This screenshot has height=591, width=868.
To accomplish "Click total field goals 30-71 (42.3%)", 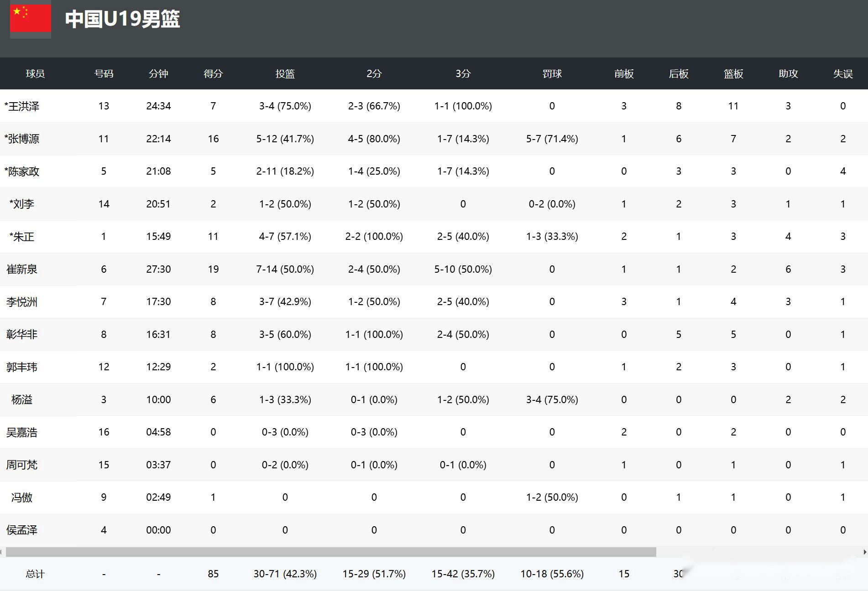I will (285, 574).
